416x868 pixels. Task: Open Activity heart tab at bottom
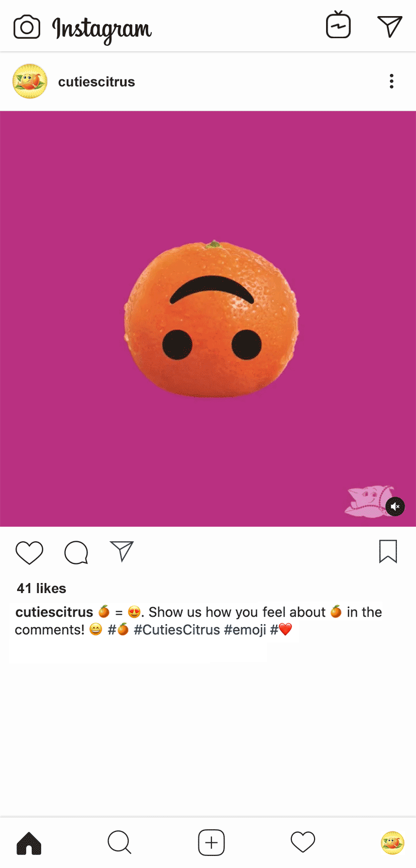click(303, 842)
